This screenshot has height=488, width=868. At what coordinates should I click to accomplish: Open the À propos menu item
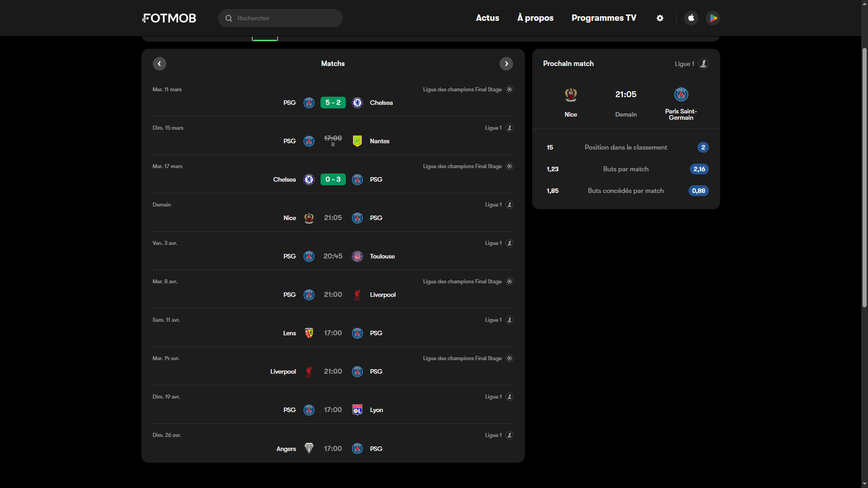(x=535, y=18)
